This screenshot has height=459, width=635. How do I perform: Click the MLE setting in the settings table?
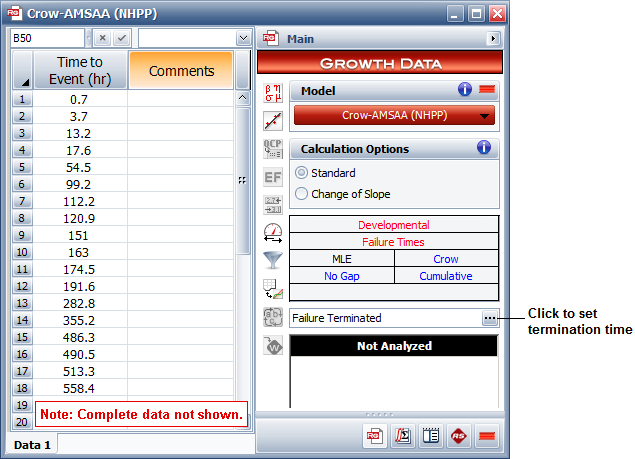pos(342,258)
